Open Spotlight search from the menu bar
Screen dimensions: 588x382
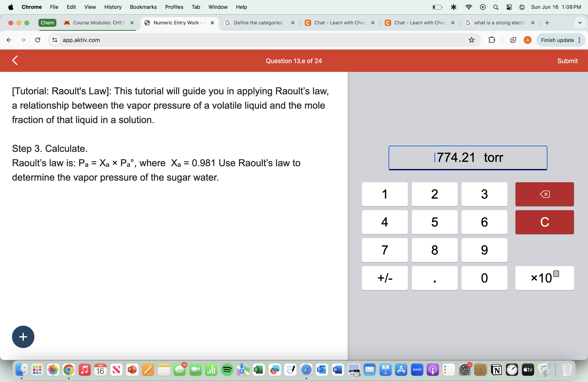pyautogui.click(x=496, y=7)
